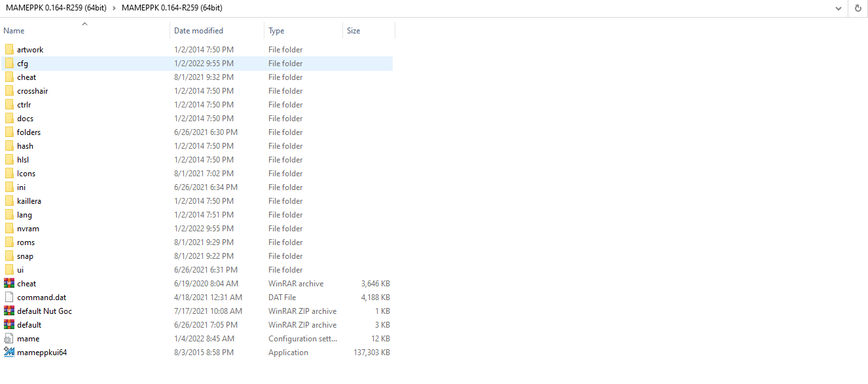Select the ini folder icon
868x384 pixels.
pos(9,187)
